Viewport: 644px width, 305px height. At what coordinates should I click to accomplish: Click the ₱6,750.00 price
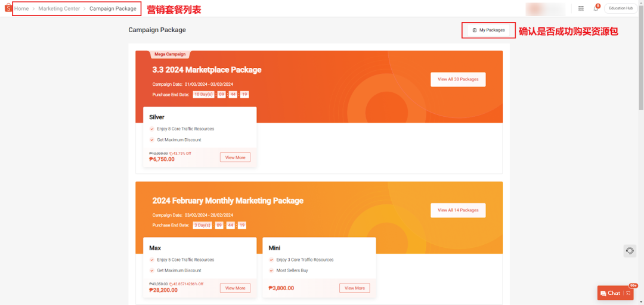click(162, 159)
